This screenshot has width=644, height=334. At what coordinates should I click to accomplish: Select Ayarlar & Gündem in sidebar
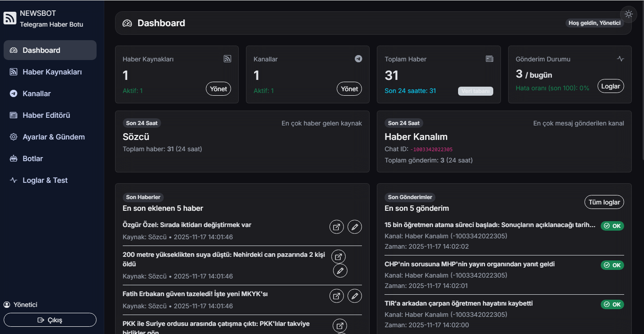[53, 137]
